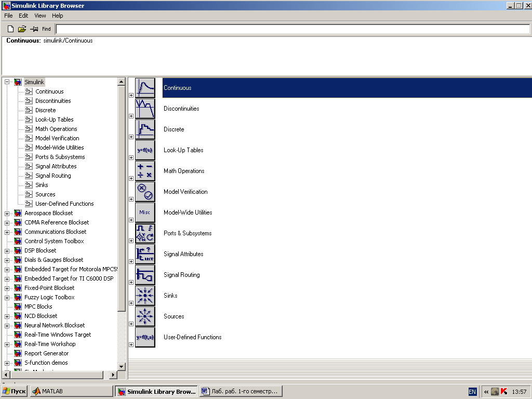The height and width of the screenshot is (399, 532).
Task: Select the Sources library icon
Action: pos(145,316)
